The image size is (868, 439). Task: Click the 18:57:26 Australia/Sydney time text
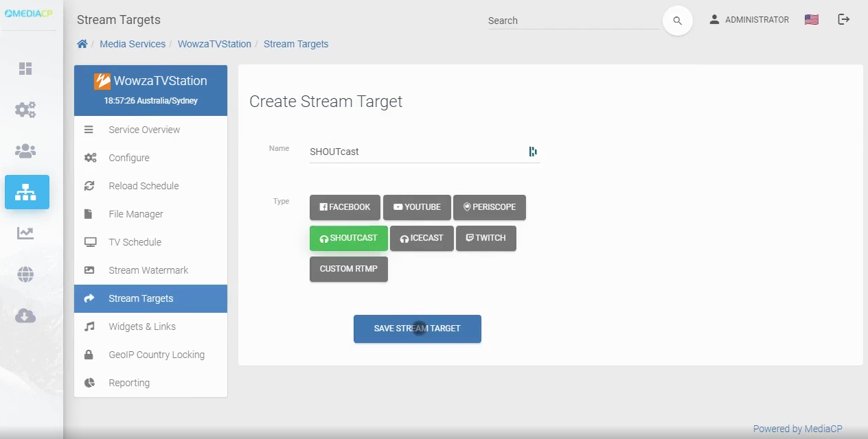150,101
